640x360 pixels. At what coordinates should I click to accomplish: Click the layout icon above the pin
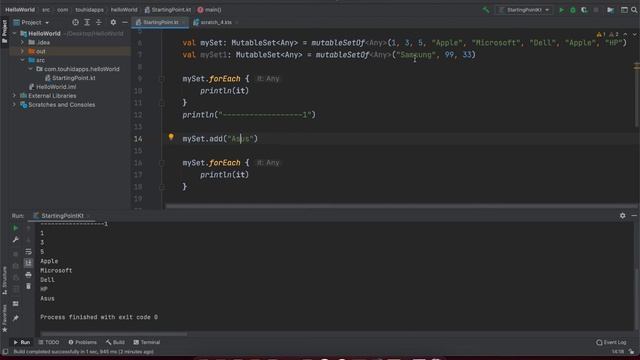[x=15, y=304]
